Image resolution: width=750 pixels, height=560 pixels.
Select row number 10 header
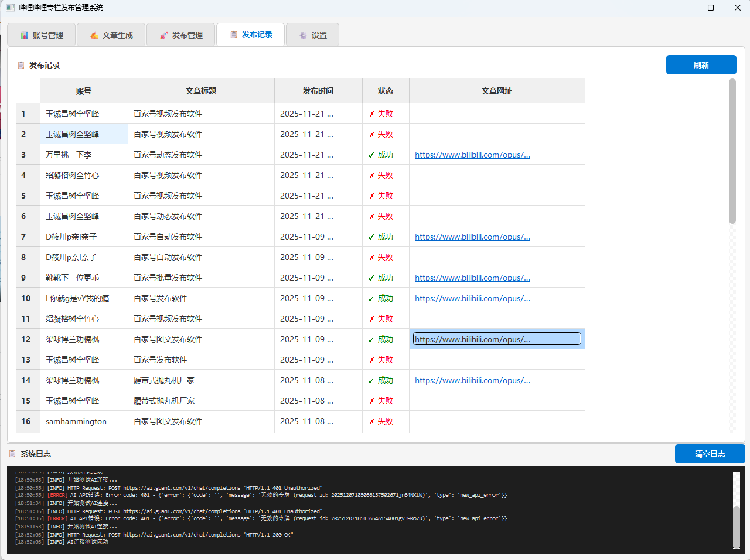[26, 298]
